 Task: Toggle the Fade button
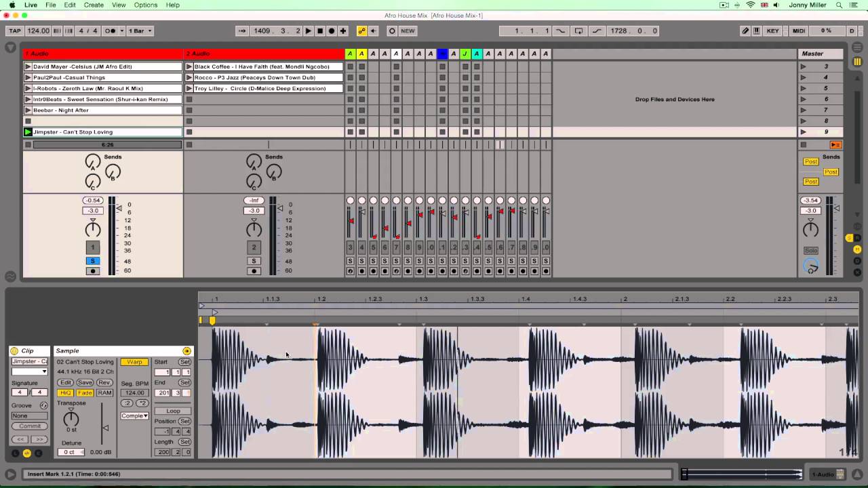click(85, 393)
